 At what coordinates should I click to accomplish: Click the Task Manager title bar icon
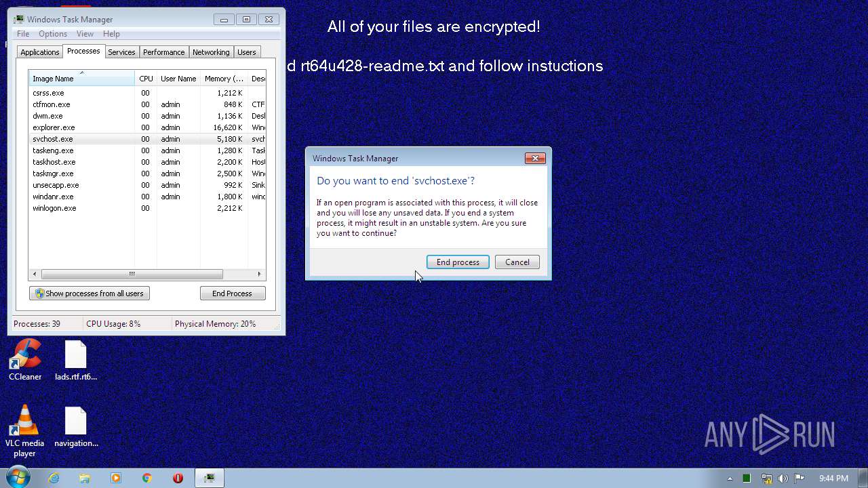point(19,20)
